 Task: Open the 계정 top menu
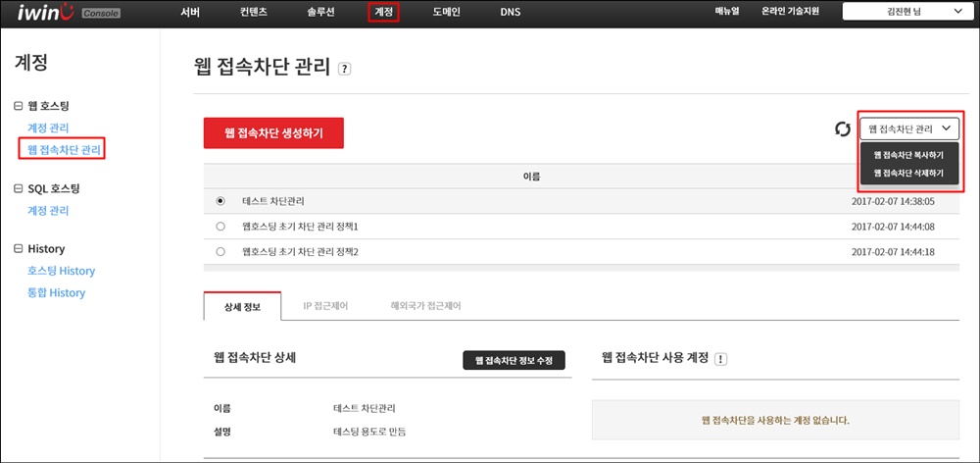383,12
